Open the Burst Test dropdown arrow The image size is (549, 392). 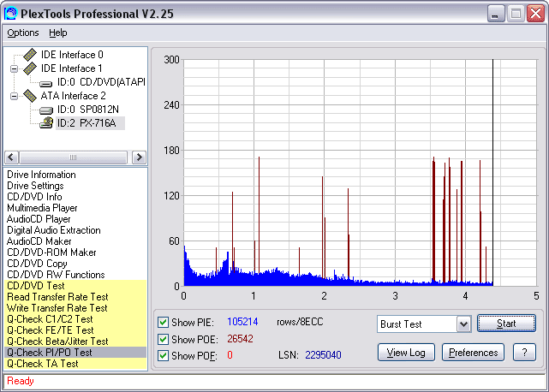[x=463, y=324]
